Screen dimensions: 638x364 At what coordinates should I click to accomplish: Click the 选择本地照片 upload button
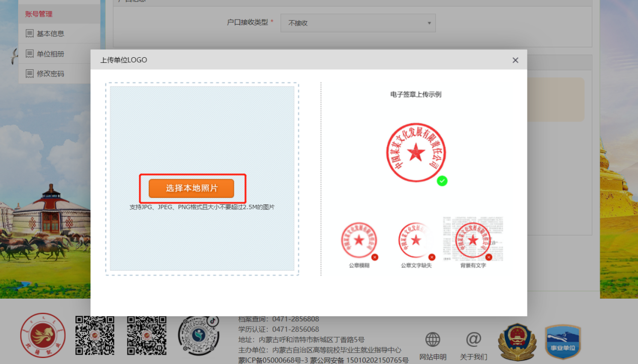point(192,188)
